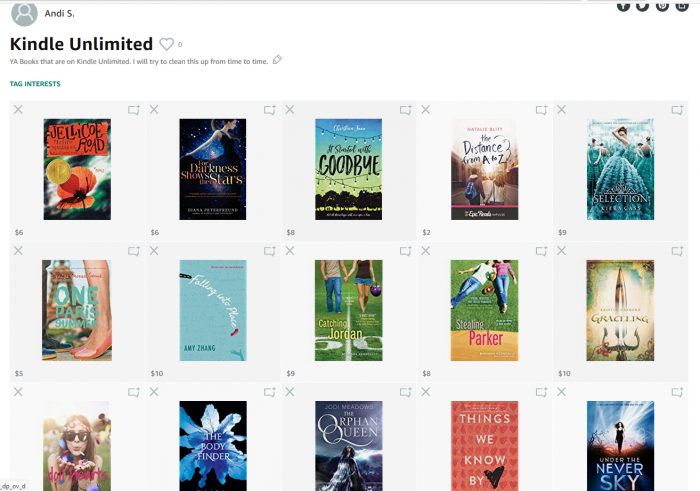Remove Under the Never Sky item

point(562,391)
